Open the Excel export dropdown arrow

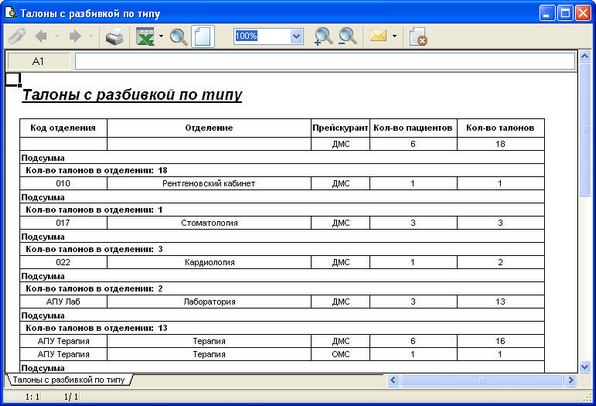(x=161, y=36)
